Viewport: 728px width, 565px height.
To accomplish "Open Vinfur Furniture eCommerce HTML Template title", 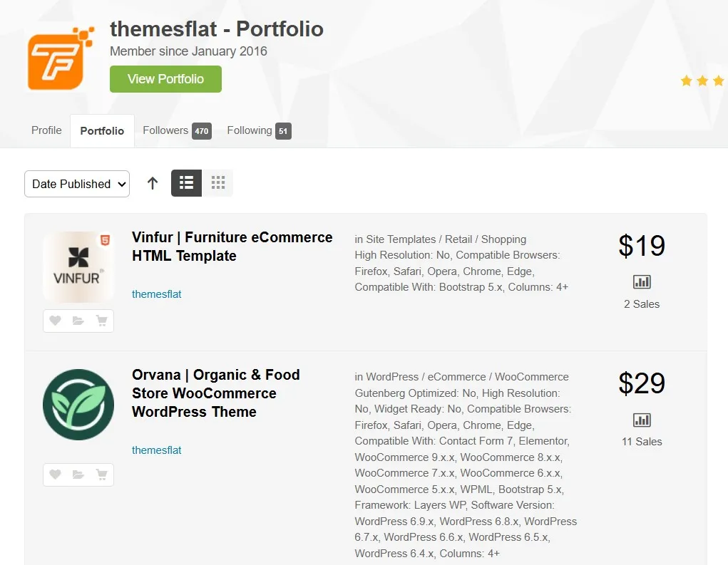I will click(x=232, y=247).
